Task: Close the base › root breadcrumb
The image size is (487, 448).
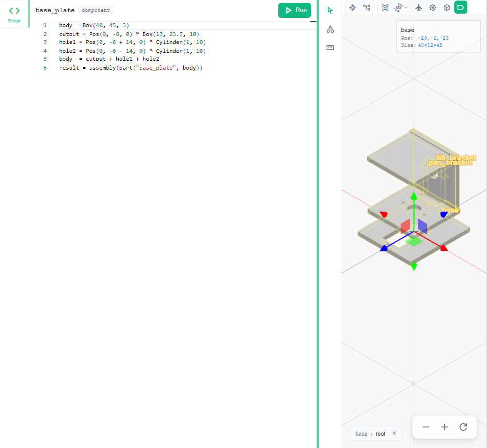Action: click(394, 433)
